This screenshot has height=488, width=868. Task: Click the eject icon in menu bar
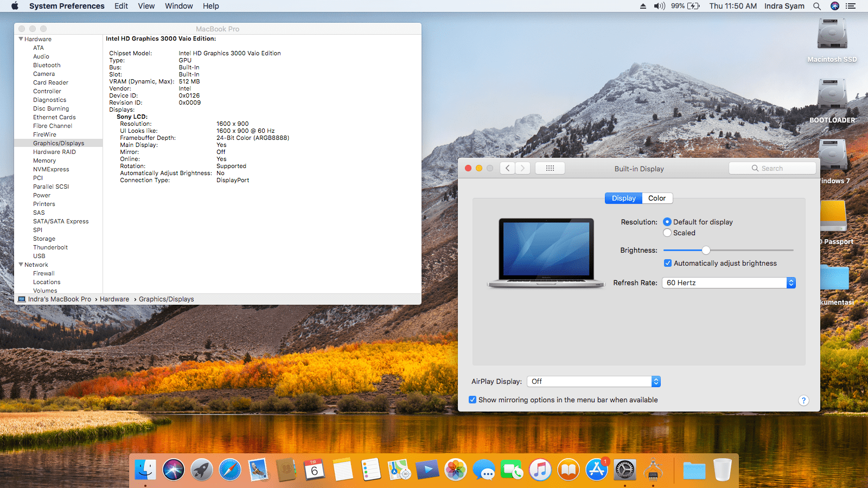pyautogui.click(x=643, y=6)
